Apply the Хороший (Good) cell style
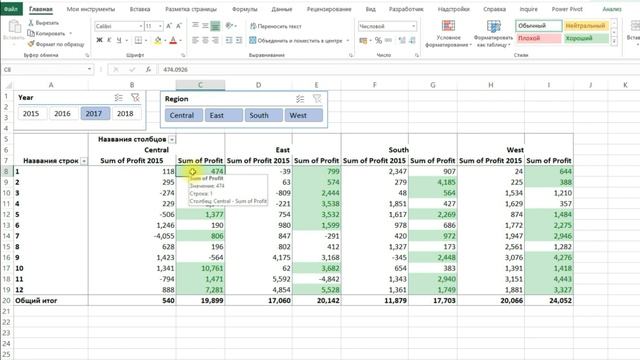Viewport: 640px width, 360px height. pos(586,38)
